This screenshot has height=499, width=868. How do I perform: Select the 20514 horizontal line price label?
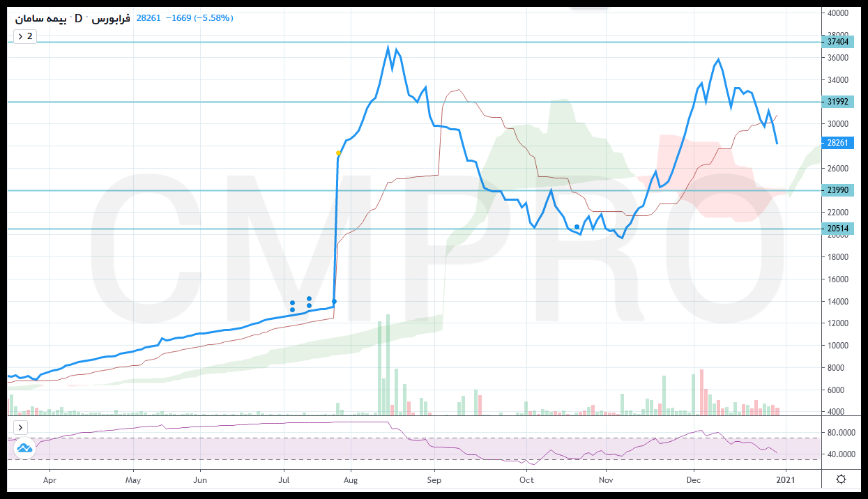coord(838,229)
